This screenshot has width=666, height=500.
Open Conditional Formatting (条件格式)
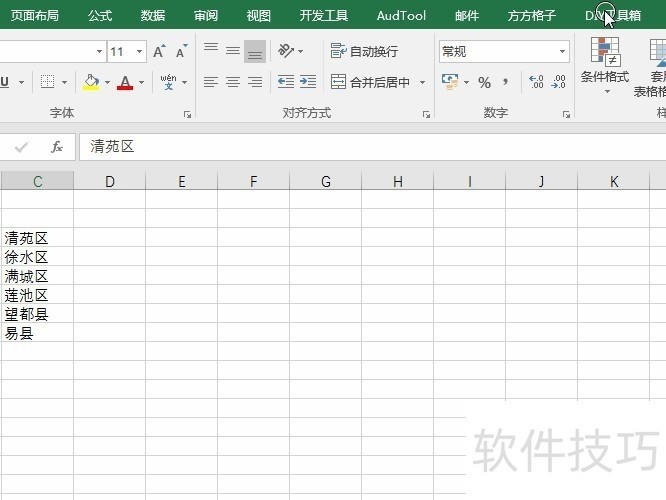pos(605,65)
